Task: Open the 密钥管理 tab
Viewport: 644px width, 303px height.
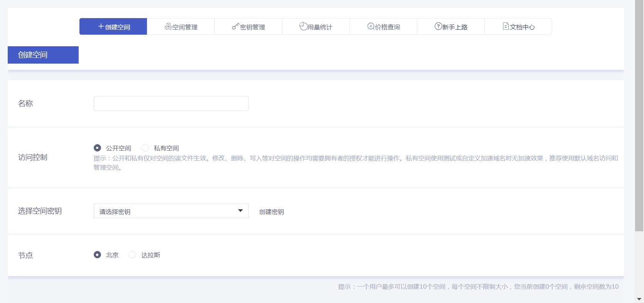Action: [x=248, y=27]
